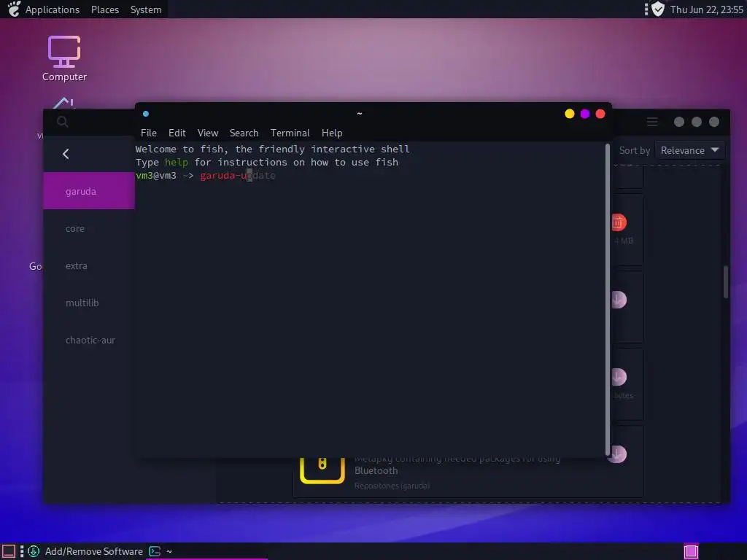Click the yellow minimize dot on terminal
The width and height of the screenshot is (747, 560).
(x=569, y=114)
